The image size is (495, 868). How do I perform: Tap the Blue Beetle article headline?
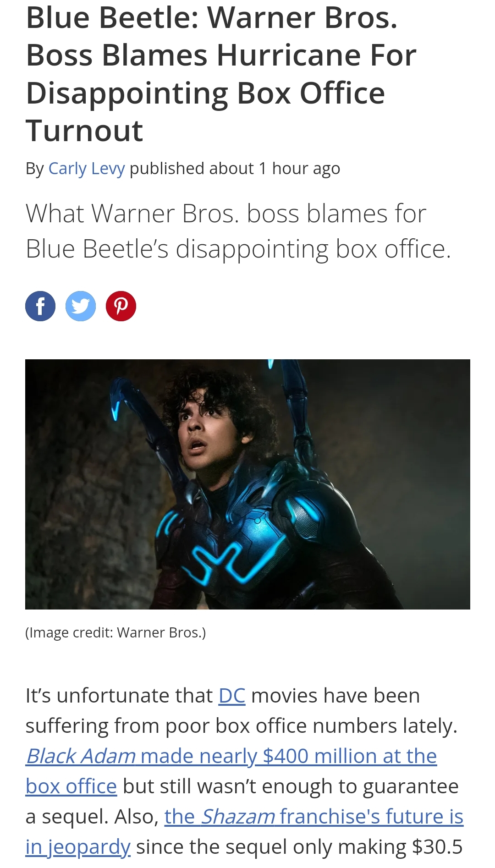pos(221,74)
